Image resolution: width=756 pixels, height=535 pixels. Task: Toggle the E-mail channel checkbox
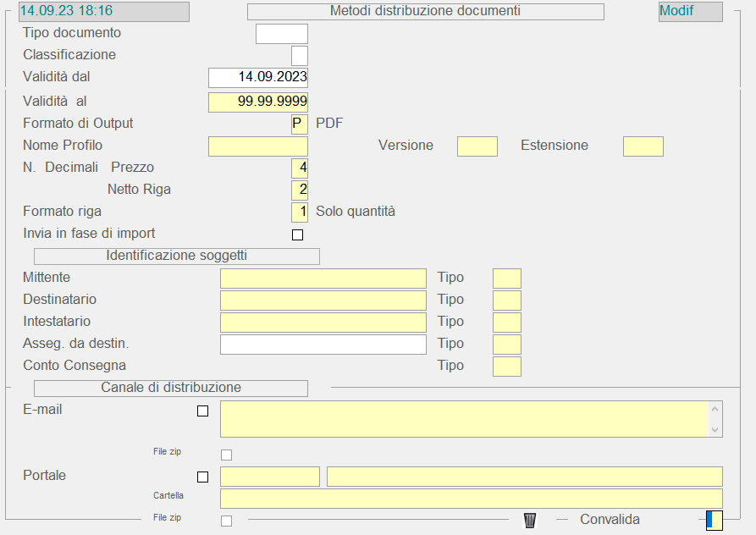202,411
